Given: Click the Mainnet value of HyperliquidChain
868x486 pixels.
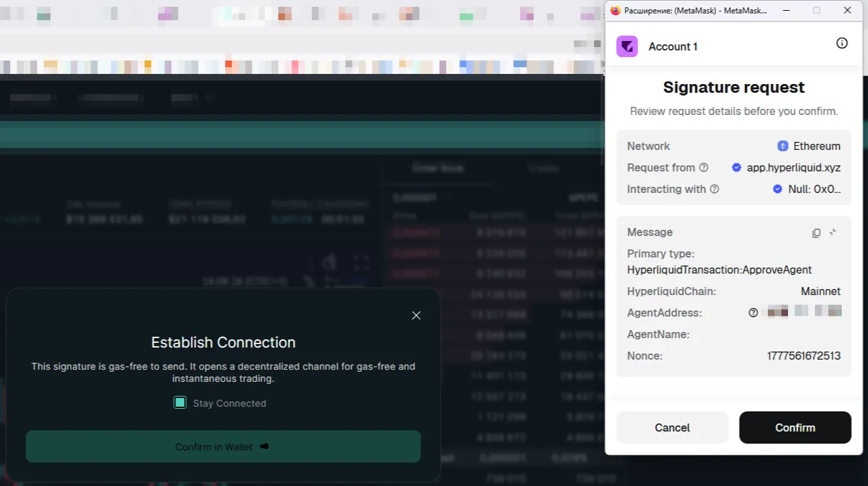Looking at the screenshot, I should coord(820,291).
